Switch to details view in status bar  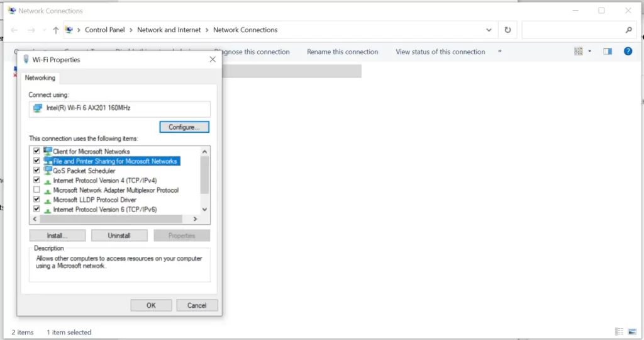[619, 331]
